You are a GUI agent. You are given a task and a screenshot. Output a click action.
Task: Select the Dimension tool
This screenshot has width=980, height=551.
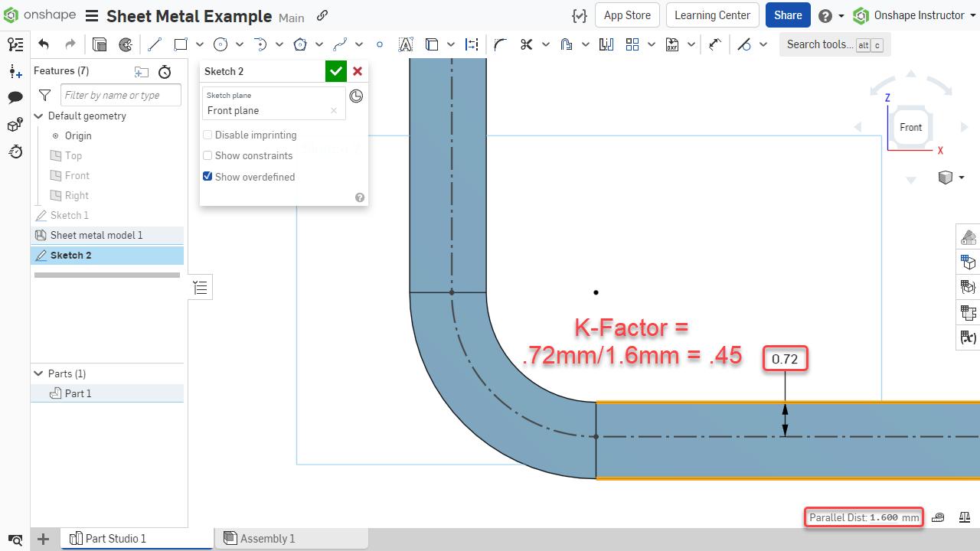472,44
